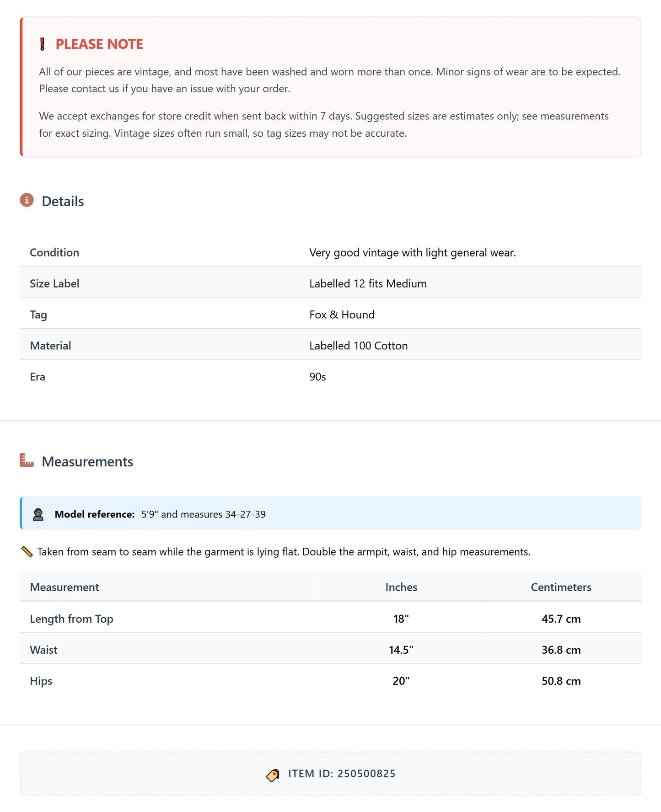Select the PLEASE NOTE heading text

click(x=99, y=44)
